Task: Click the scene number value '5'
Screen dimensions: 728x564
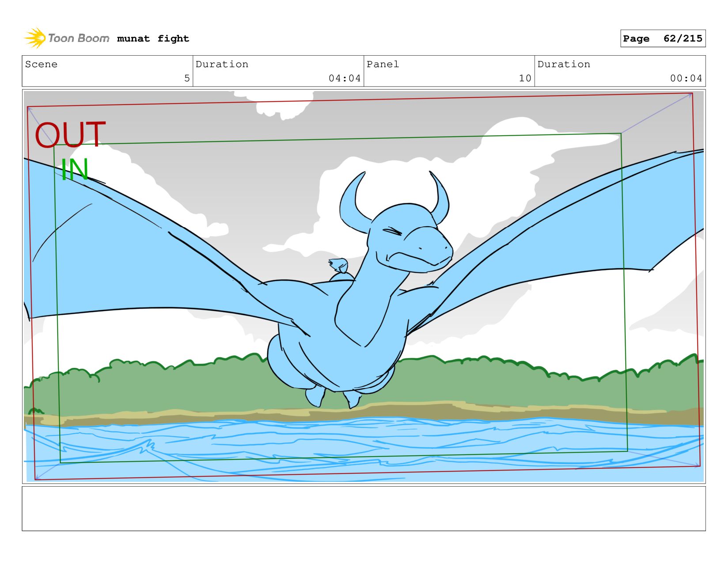Action: click(187, 78)
